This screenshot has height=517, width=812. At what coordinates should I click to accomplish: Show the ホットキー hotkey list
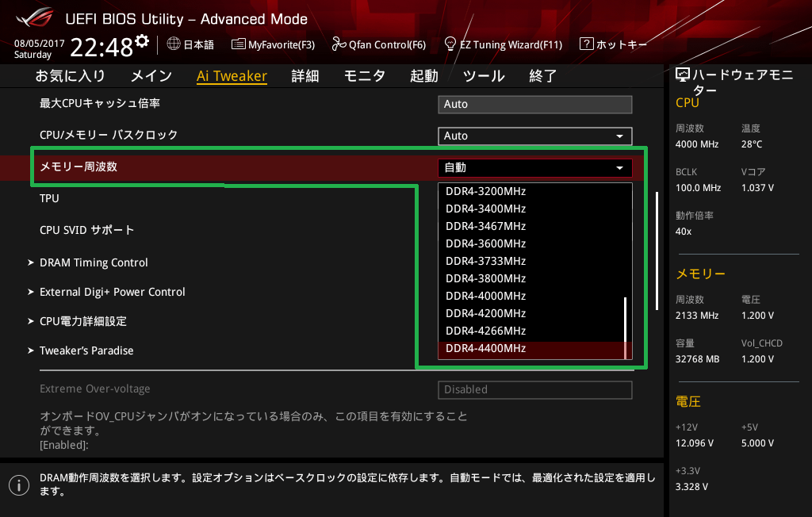pos(622,45)
